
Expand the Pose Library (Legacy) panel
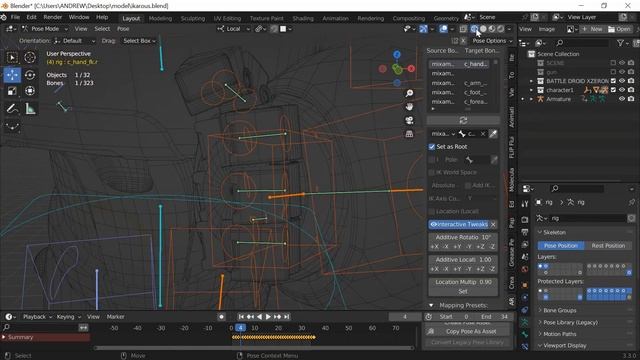570,322
